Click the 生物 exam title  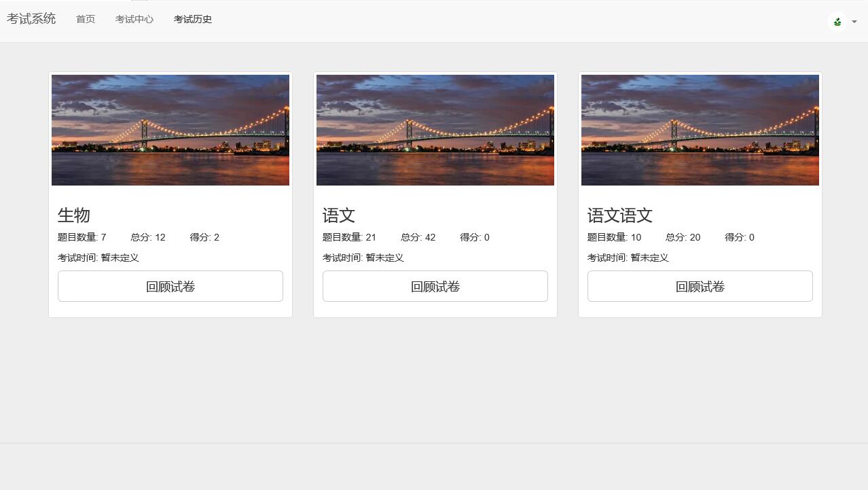(74, 215)
